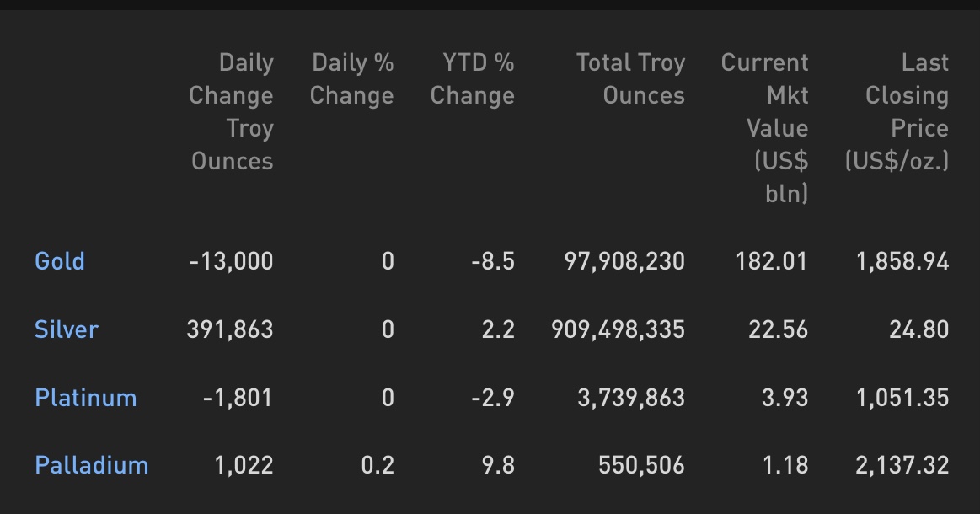Image resolution: width=980 pixels, height=514 pixels.
Task: Click the Daily % Change column header
Action: [352, 79]
